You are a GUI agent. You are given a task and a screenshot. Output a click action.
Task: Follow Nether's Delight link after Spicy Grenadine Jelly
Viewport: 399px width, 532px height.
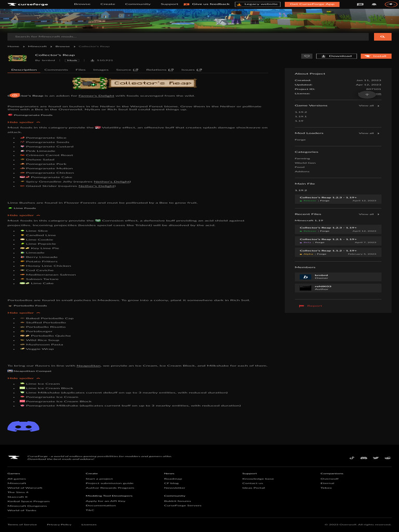(x=112, y=181)
